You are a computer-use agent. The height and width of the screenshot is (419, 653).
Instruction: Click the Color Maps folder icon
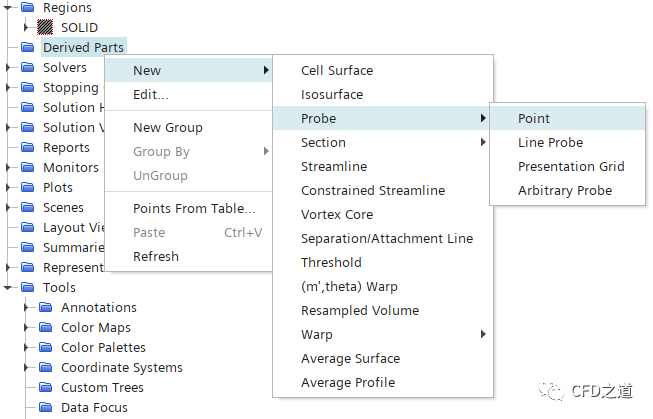click(45, 328)
